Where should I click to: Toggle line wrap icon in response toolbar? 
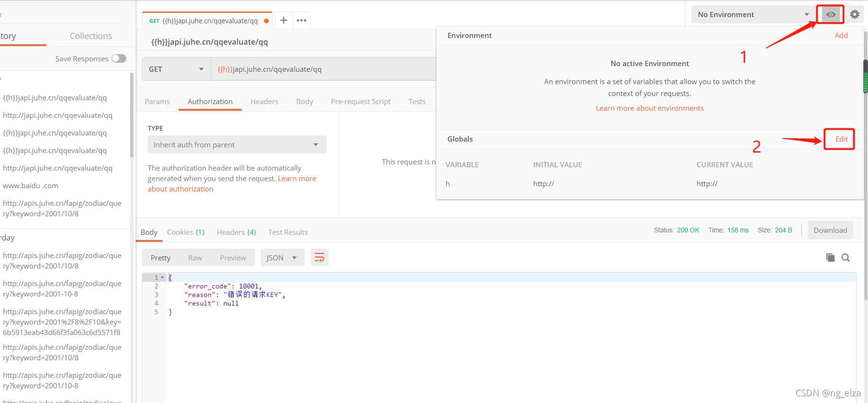pos(320,258)
